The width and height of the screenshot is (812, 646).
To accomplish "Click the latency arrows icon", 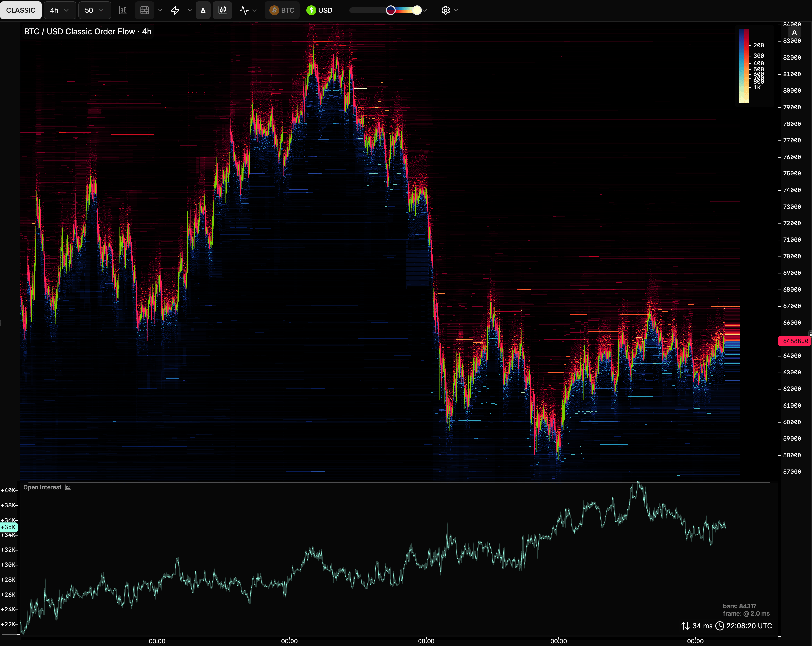I will (x=685, y=626).
